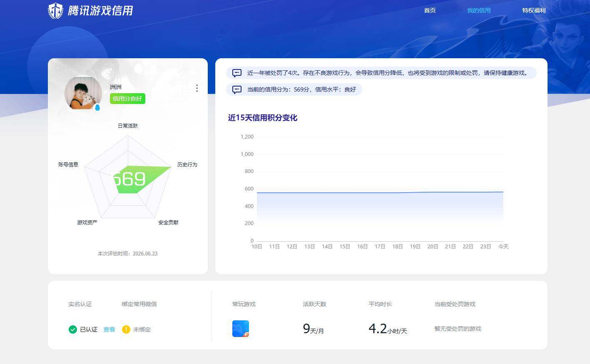Click the Tencent Game Credit shield logo
Image resolution: width=590 pixels, height=364 pixels.
[55, 11]
